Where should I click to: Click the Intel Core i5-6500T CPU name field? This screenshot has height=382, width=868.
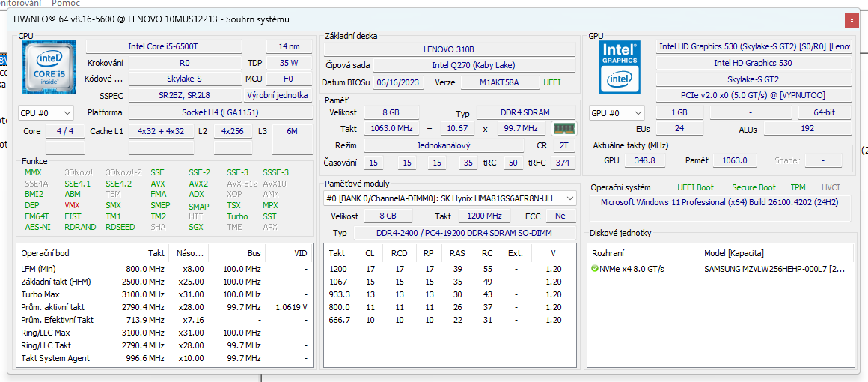[x=163, y=46]
